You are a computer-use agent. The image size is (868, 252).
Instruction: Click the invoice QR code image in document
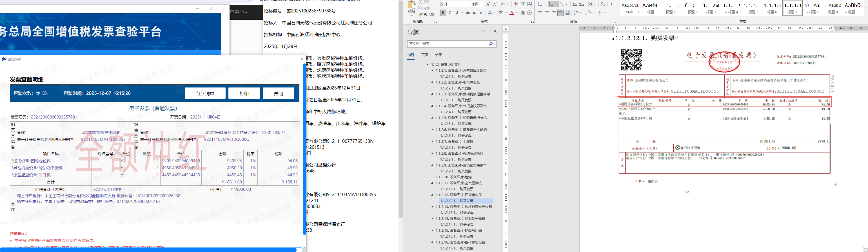pos(631,60)
